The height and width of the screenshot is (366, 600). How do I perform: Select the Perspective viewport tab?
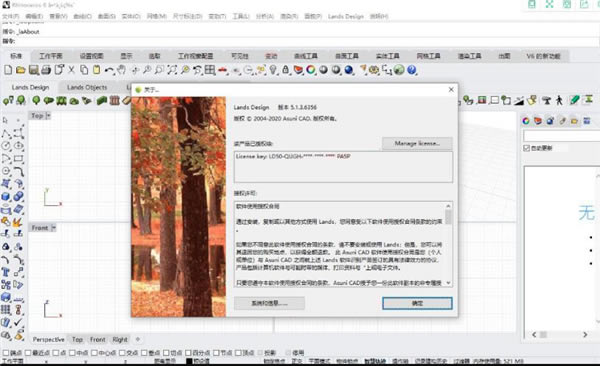(x=49, y=340)
